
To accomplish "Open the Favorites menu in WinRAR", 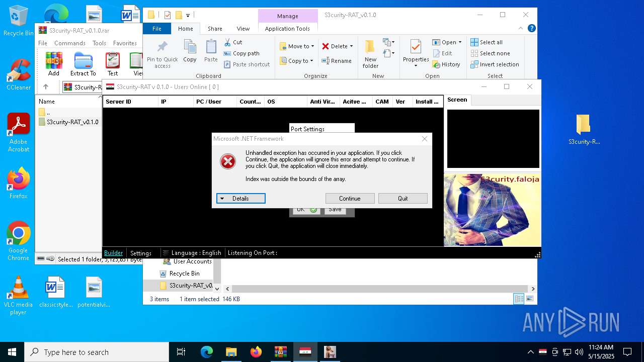I will coord(125,43).
